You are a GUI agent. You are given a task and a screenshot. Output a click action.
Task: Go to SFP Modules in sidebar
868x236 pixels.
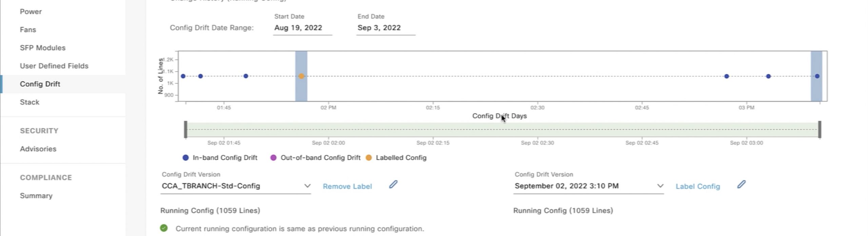pyautogui.click(x=43, y=48)
